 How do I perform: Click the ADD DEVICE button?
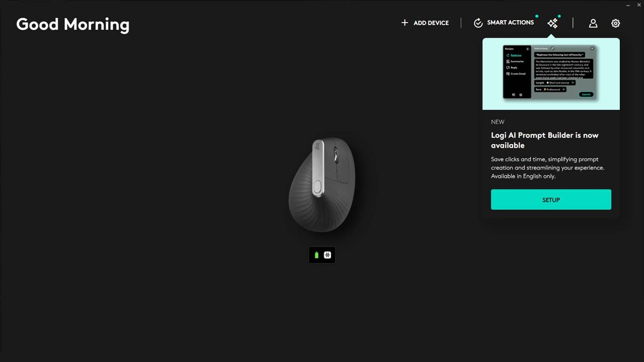[x=425, y=23]
